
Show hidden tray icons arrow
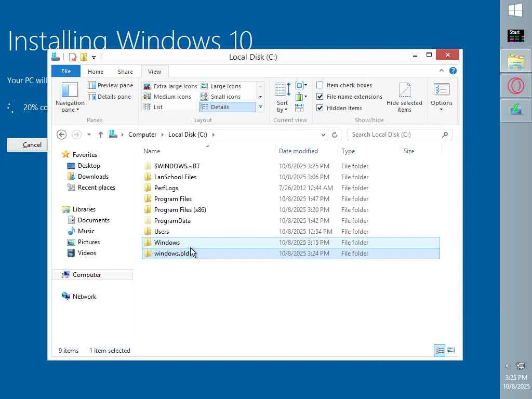(x=507, y=366)
